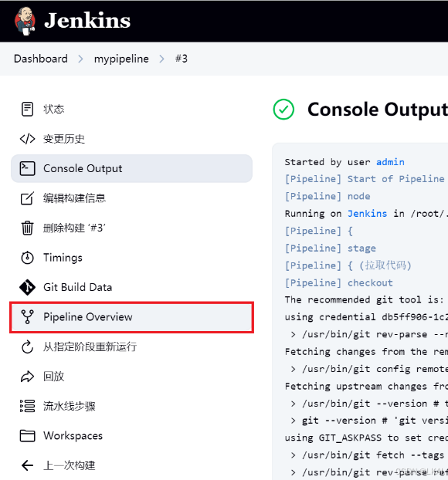
Task: Click 'using GIT_ASKPASS to set' log line
Action: [x=366, y=438]
